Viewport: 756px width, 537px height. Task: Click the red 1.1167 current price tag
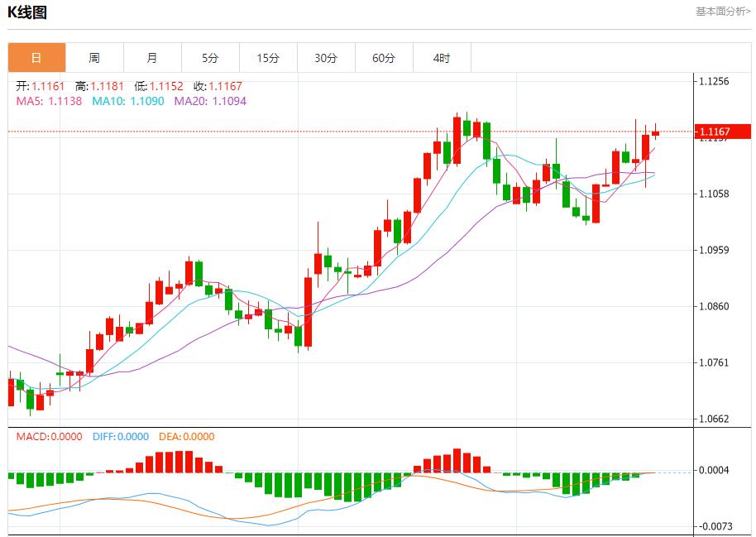coord(722,132)
